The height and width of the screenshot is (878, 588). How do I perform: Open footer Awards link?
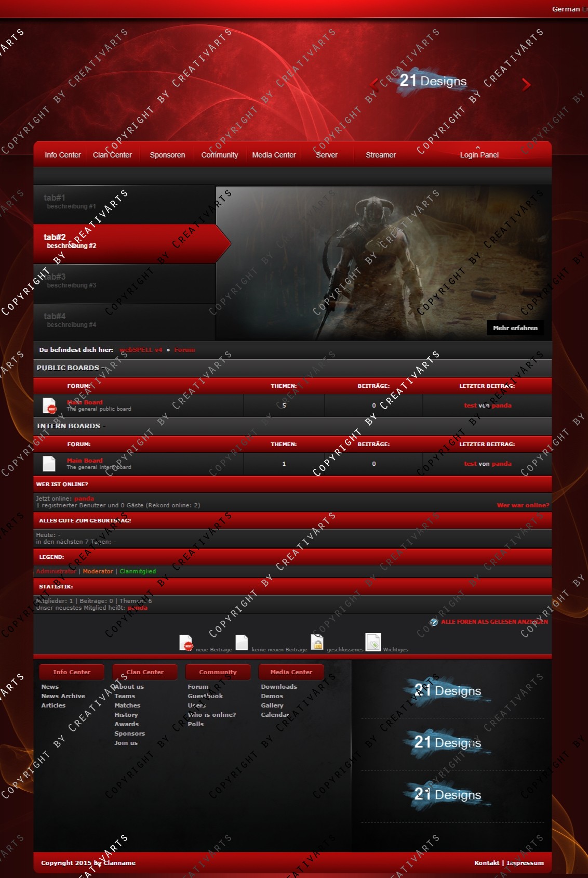tap(127, 724)
